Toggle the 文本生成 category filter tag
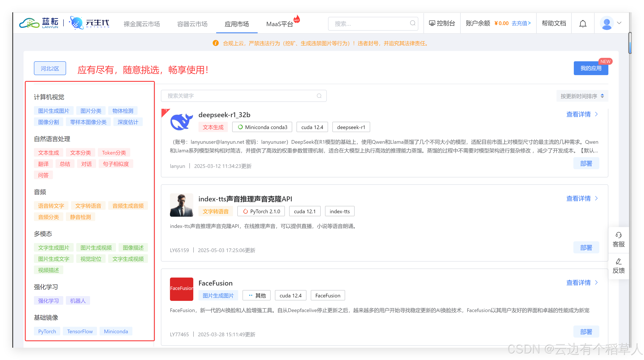This screenshot has height=360, width=644. coord(49,153)
